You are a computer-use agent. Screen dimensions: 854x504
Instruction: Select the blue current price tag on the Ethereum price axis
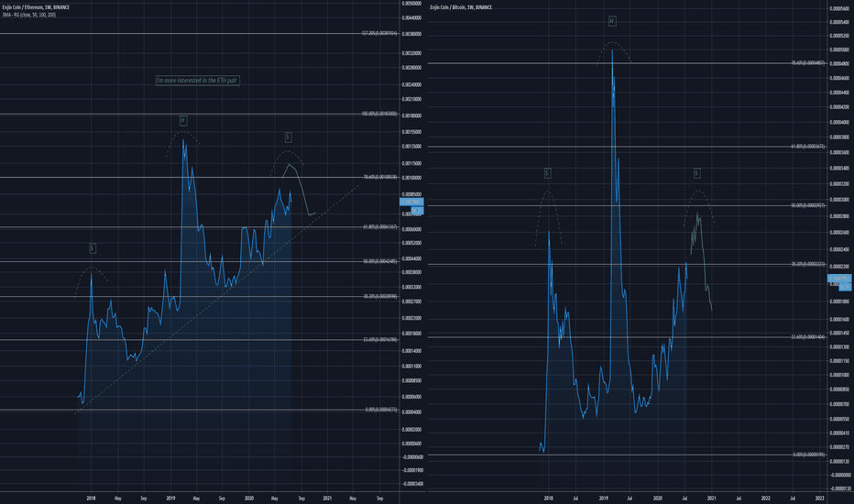click(411, 203)
